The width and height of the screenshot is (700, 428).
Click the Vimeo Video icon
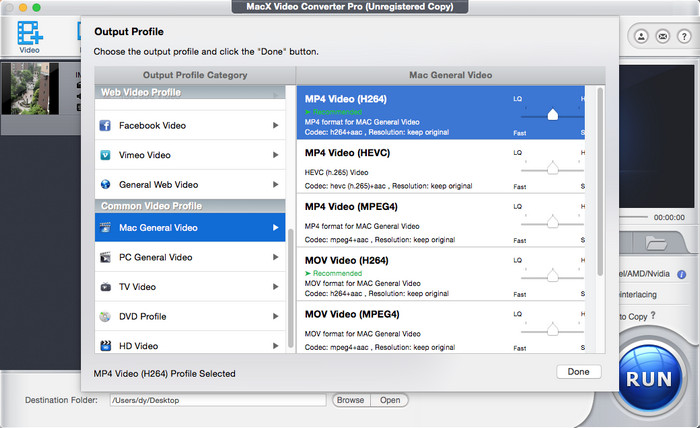105,155
